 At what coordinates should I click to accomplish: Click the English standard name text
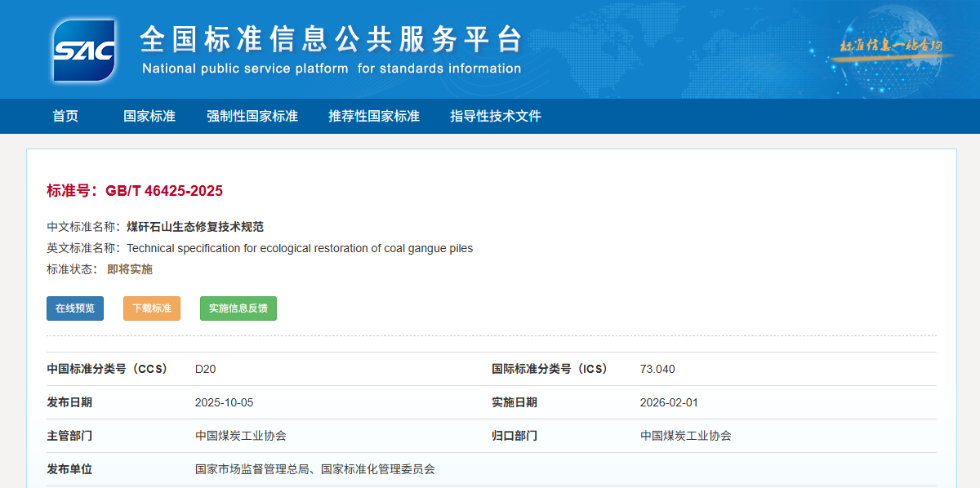click(x=300, y=248)
